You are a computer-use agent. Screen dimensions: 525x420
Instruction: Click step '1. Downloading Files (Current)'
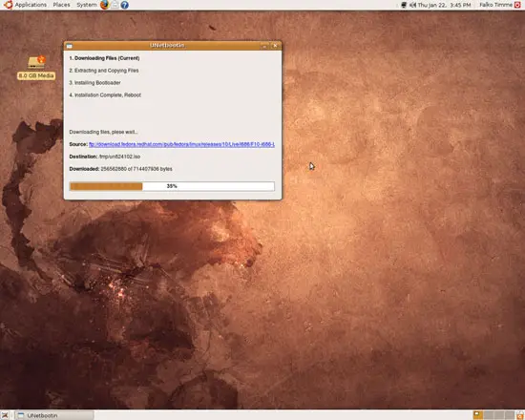[104, 58]
